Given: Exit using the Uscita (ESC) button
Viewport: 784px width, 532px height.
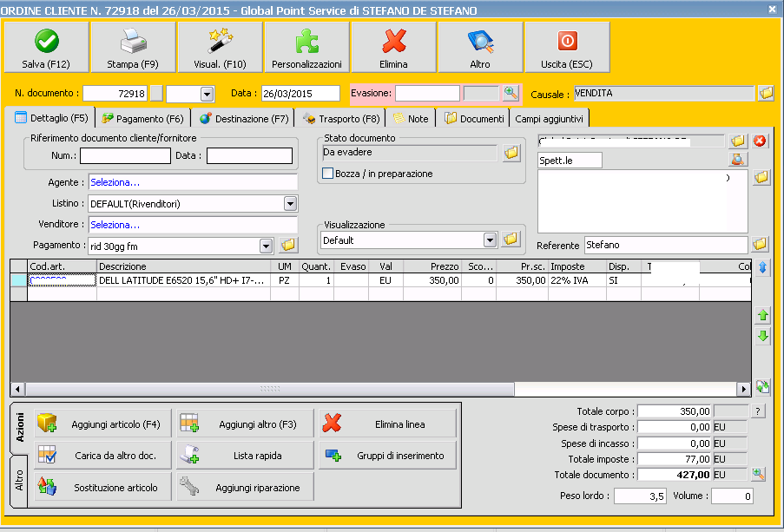Looking at the screenshot, I should (567, 47).
